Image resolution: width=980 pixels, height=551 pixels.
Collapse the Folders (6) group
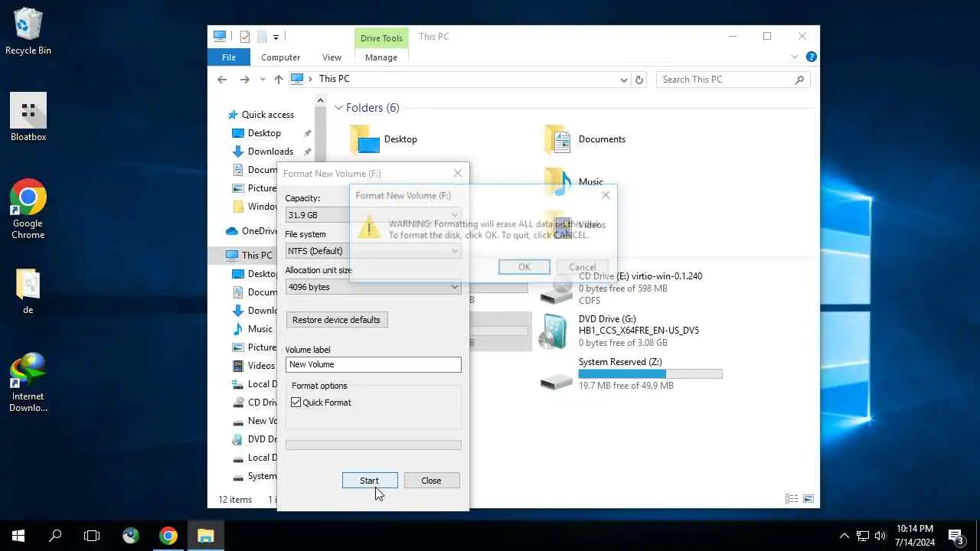tap(338, 108)
